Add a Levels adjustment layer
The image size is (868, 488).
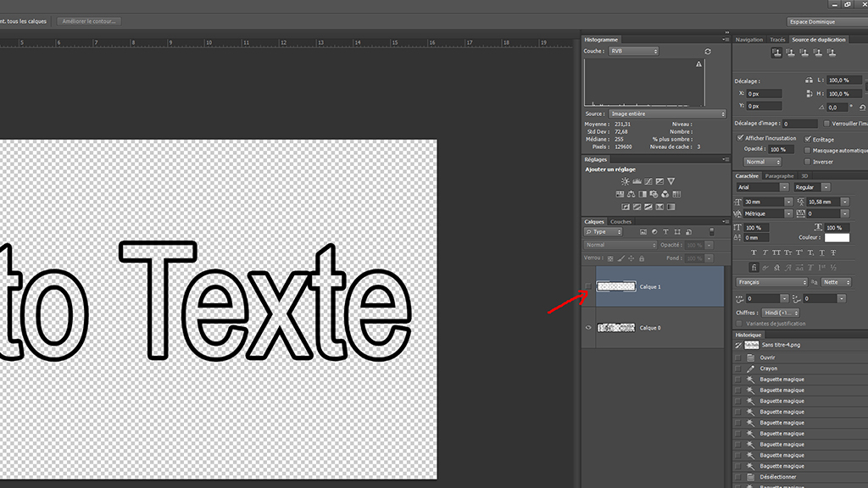click(637, 181)
